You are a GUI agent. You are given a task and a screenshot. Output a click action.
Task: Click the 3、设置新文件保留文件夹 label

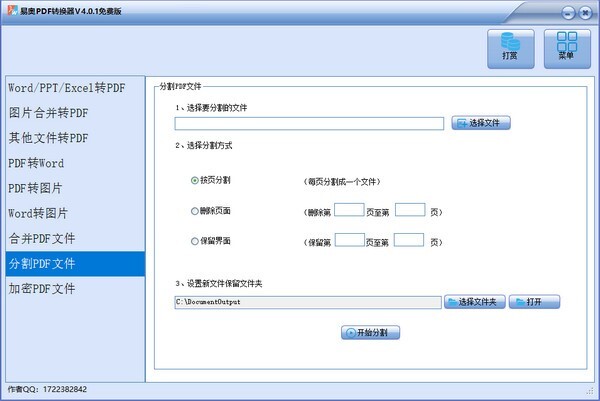tap(219, 284)
